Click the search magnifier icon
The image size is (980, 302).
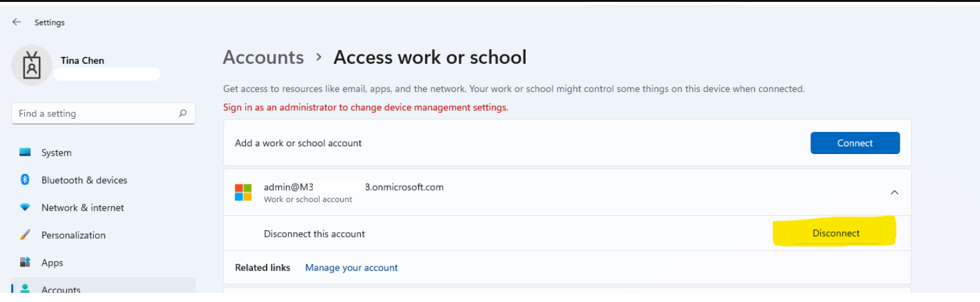point(183,113)
